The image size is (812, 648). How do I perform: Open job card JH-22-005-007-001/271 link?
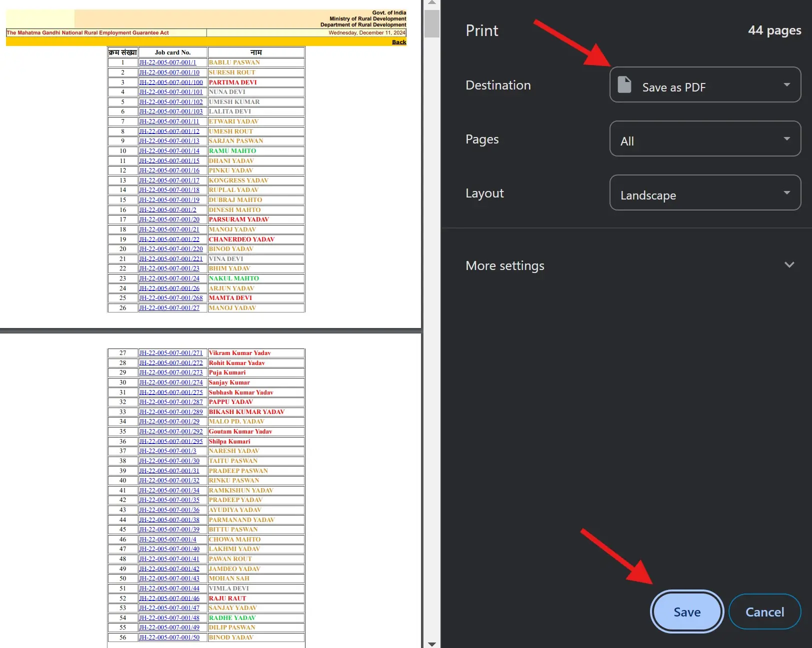[171, 353]
